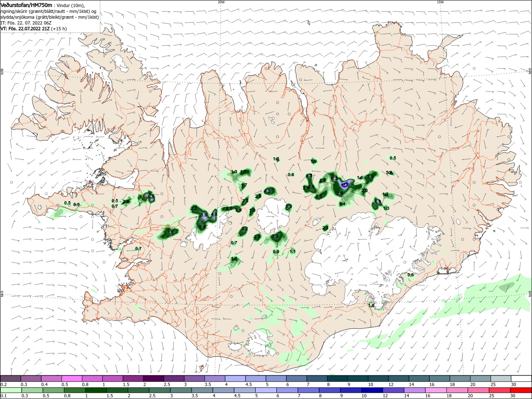This screenshot has height=399, width=532.
Task: Click the 1.4 precipitation value
Action: tap(342, 204)
